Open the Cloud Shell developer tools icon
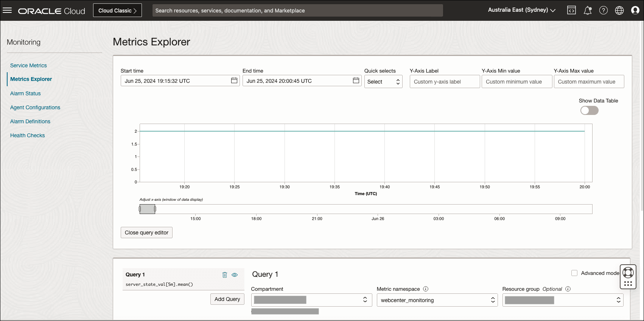The image size is (644, 321). pos(571,11)
